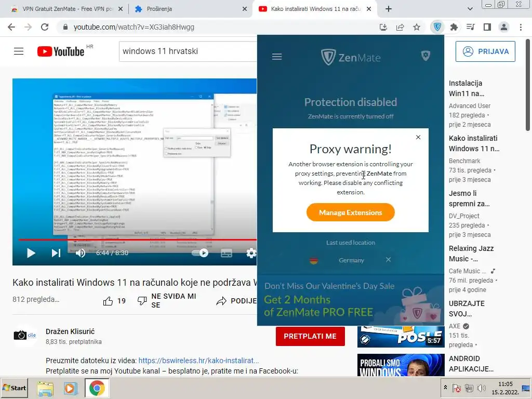
Task: Close the Proširenja tab
Action: click(244, 9)
